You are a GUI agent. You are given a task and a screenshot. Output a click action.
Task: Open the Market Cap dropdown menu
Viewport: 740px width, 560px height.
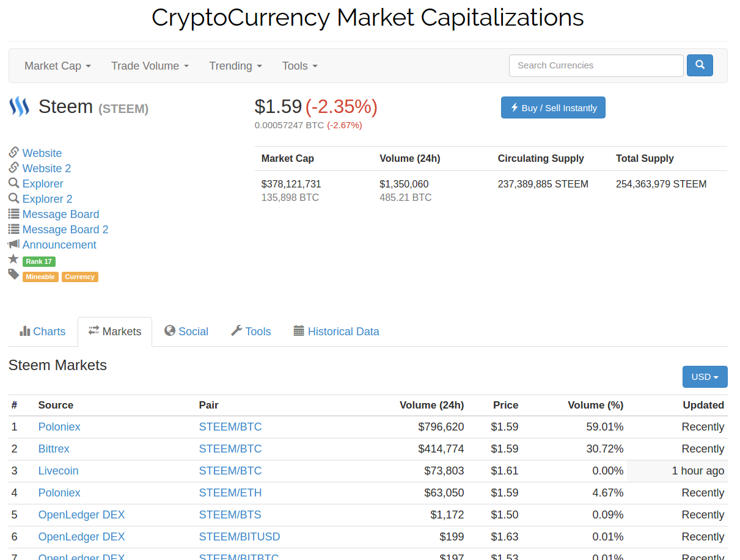57,66
